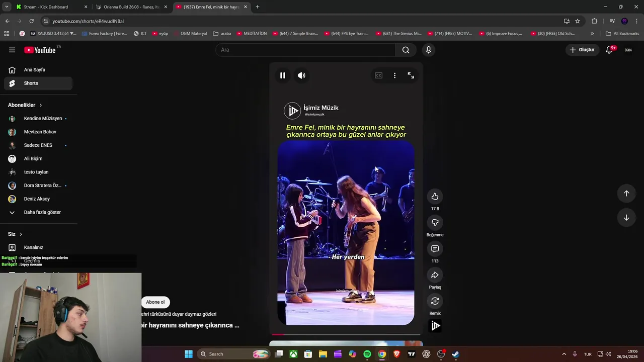This screenshot has width=644, height=362.
Task: Click the search magnifier button
Action: [x=406, y=50]
